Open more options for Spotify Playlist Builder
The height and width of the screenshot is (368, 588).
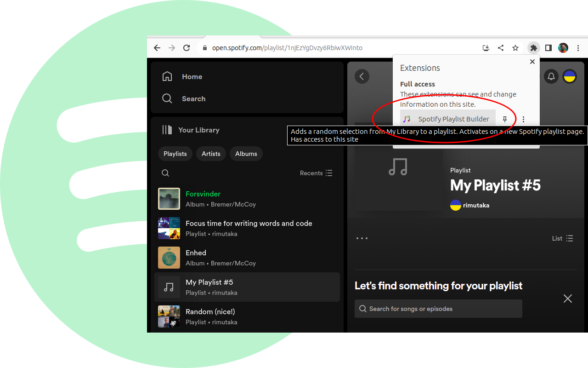(523, 119)
